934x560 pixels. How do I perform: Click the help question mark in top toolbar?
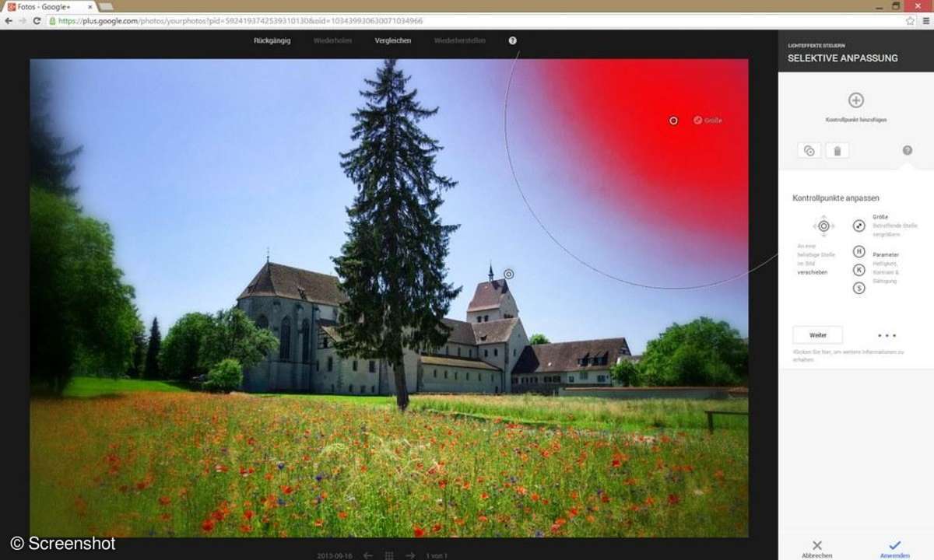512,40
